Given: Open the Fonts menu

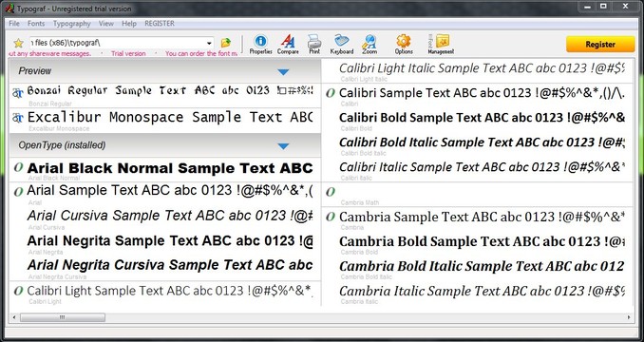Looking at the screenshot, I should [36, 24].
